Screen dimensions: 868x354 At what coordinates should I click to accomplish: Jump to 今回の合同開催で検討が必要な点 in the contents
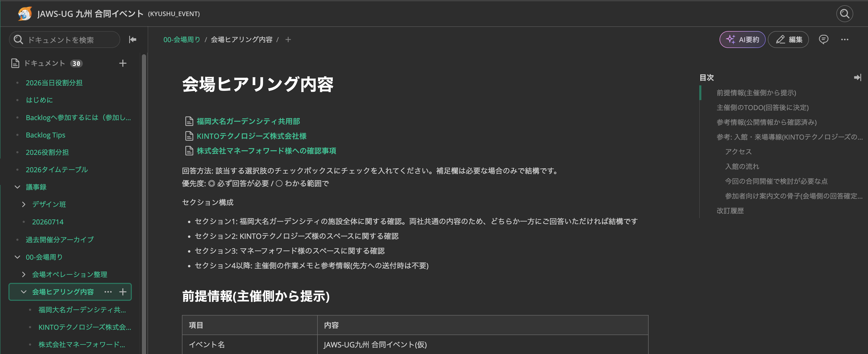coord(776,181)
